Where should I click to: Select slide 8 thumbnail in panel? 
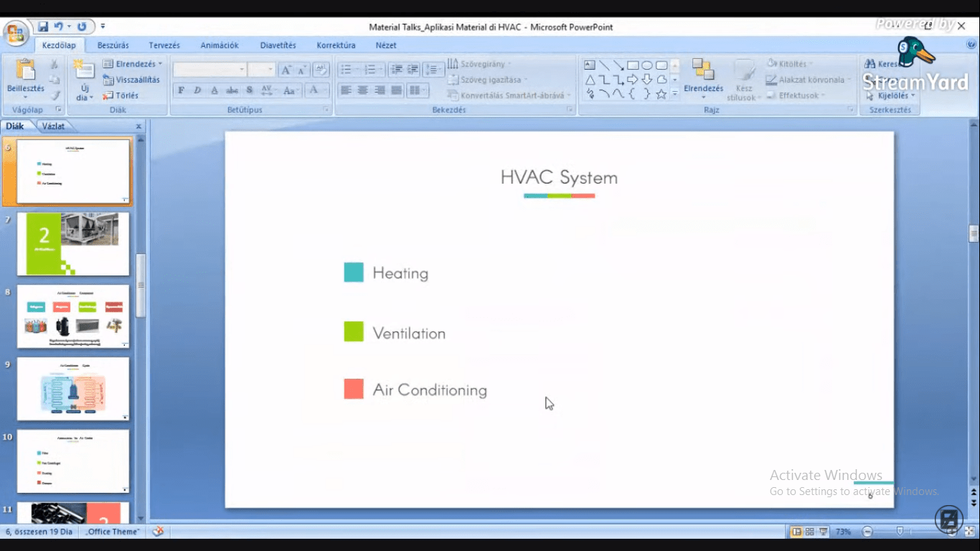73,316
